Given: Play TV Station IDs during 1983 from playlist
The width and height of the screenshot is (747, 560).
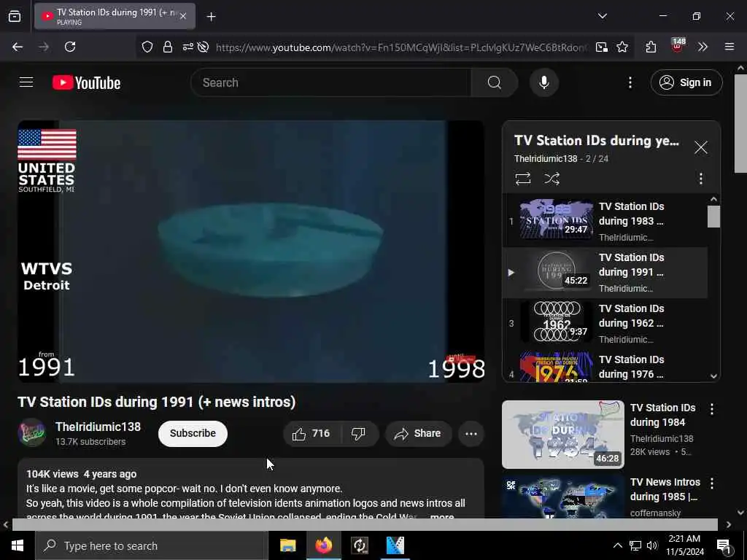Looking at the screenshot, I should pos(605,222).
